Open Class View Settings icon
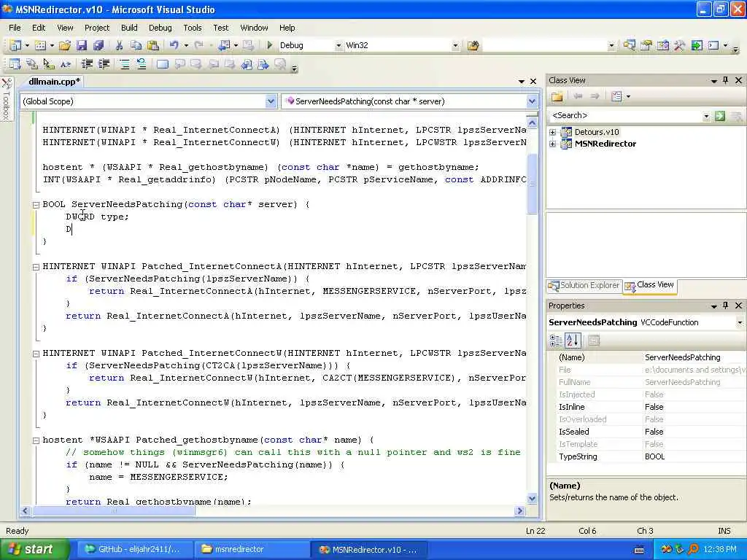 pyautogui.click(x=616, y=97)
